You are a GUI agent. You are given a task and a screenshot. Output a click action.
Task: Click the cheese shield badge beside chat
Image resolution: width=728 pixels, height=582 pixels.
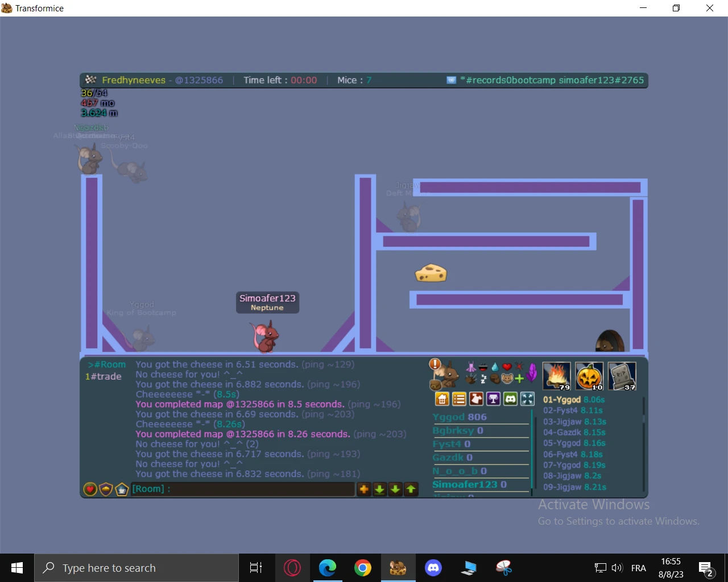point(106,489)
